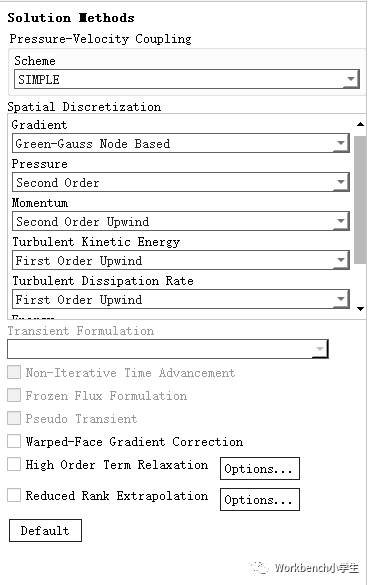Screen dimensions: 370x585
Task: Open the Scheme SIMPLE dropdown
Action: (x=187, y=79)
